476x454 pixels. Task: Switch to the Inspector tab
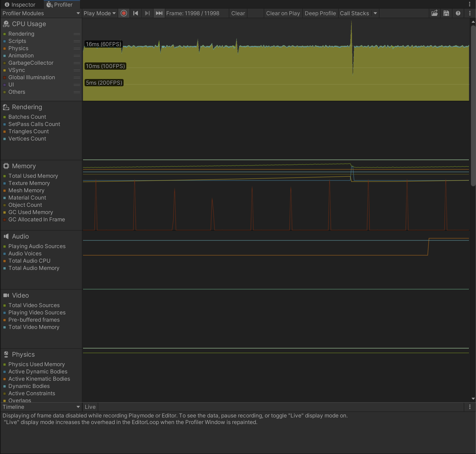(21, 4)
